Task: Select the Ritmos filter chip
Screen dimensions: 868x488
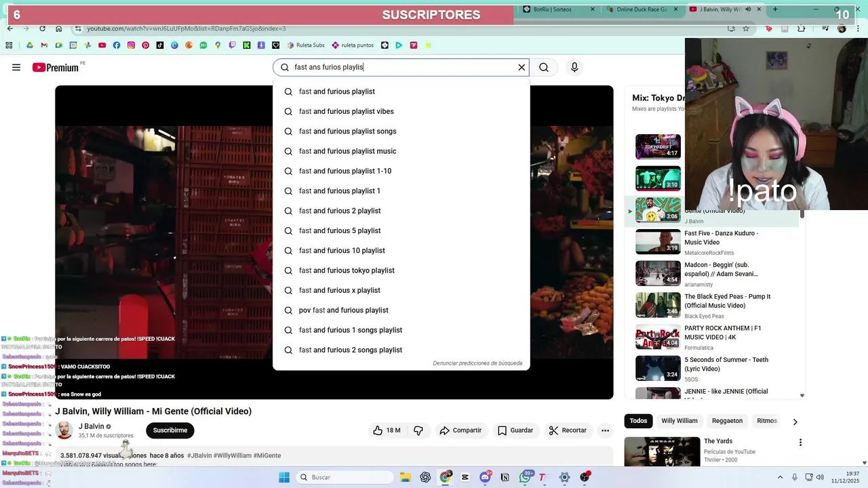Action: point(767,421)
